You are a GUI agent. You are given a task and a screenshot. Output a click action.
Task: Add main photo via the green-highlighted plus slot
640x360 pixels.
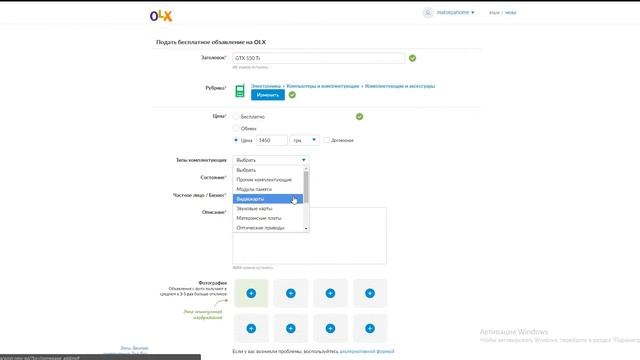pos(251,293)
